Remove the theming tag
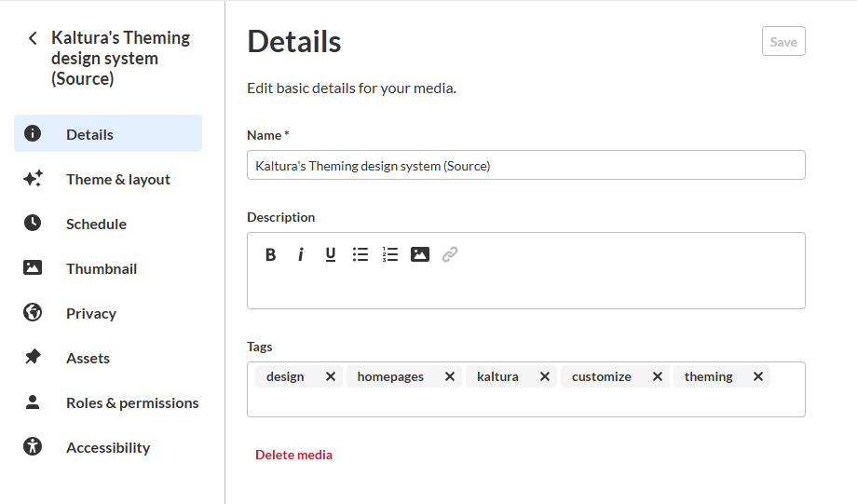Viewport: 857px width, 504px height. point(758,376)
